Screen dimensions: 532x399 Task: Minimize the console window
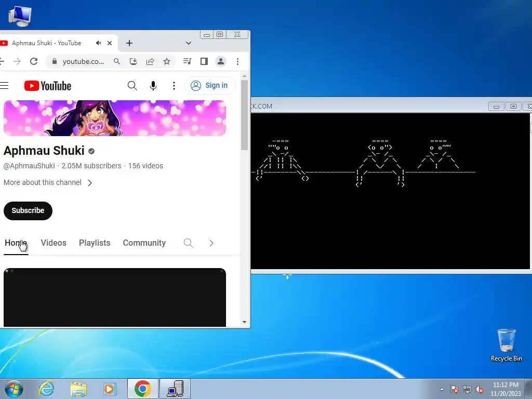(x=496, y=106)
